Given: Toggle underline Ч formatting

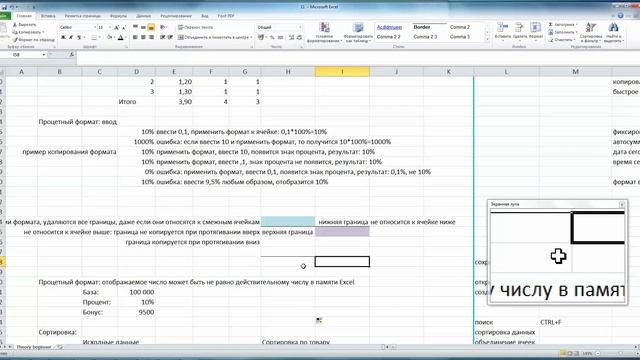Looking at the screenshot, I should click(79, 38).
